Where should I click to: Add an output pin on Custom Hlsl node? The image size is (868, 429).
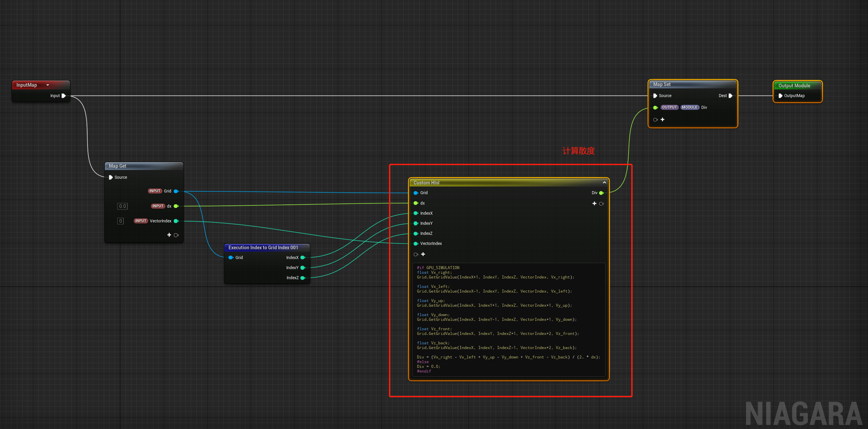[594, 203]
